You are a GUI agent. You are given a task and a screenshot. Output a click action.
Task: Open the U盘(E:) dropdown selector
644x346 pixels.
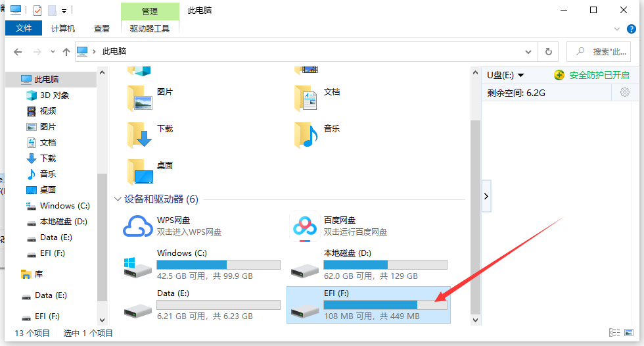click(x=505, y=75)
